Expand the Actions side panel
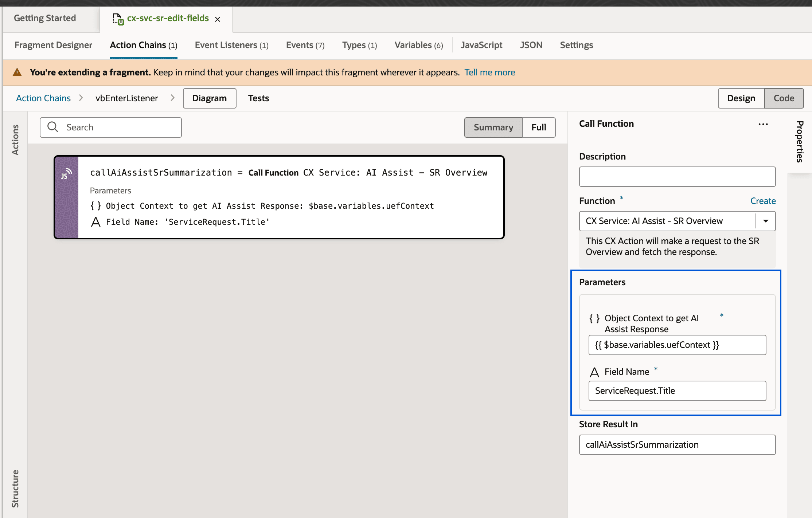The width and height of the screenshot is (812, 518). (x=15, y=140)
